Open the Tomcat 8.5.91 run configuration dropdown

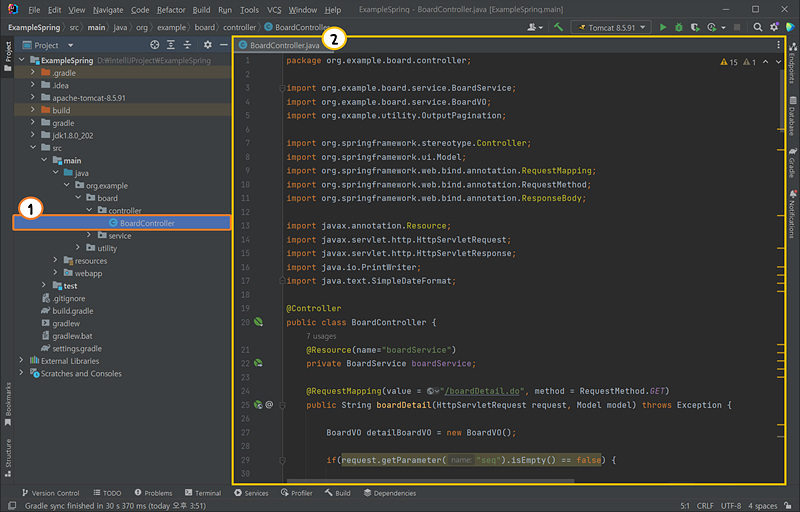pyautogui.click(x=611, y=28)
